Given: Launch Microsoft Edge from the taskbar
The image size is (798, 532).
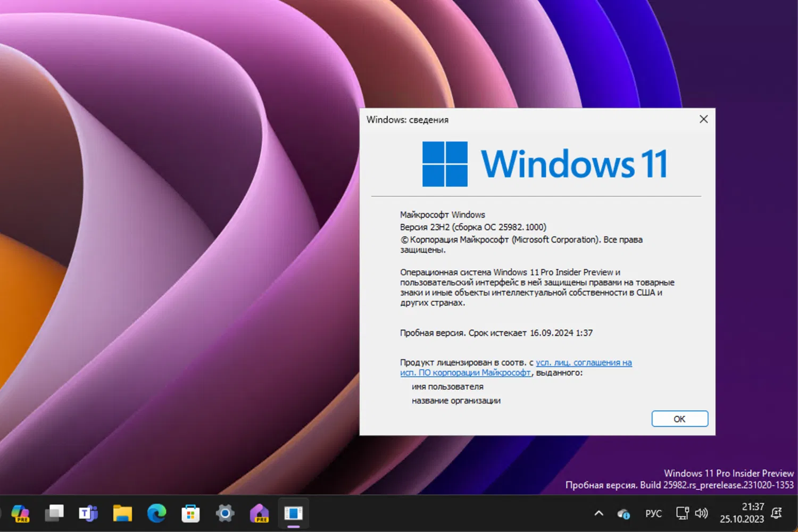Looking at the screenshot, I should pyautogui.click(x=156, y=513).
